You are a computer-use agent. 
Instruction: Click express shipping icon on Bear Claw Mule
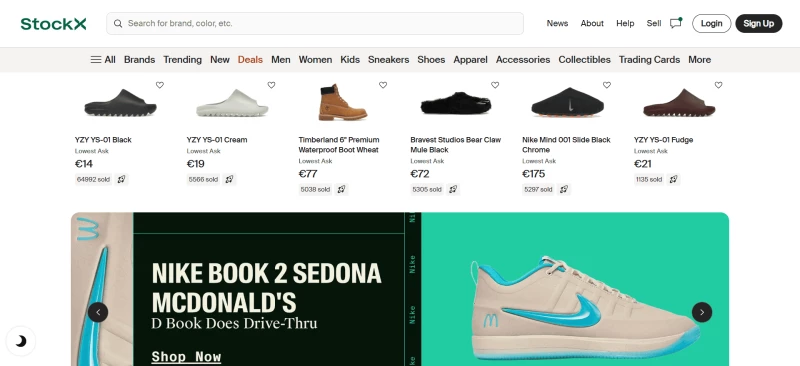(x=453, y=189)
